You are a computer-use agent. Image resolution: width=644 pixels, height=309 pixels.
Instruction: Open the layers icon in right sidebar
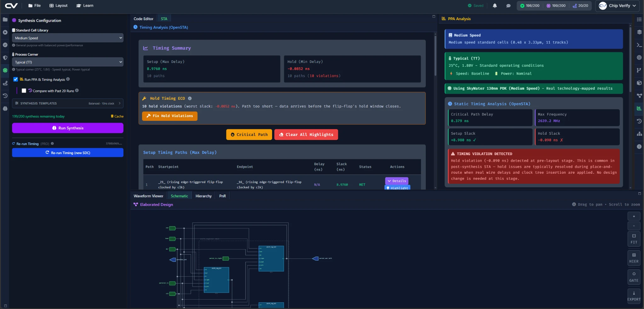639,32
